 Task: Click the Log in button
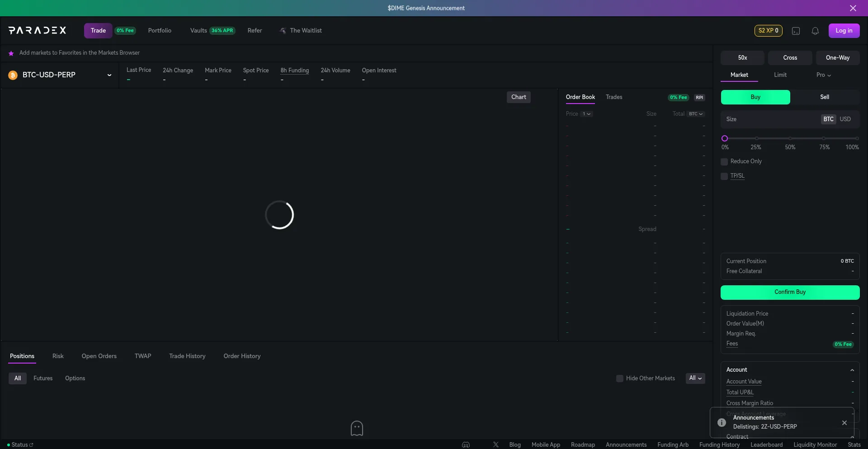[844, 31]
